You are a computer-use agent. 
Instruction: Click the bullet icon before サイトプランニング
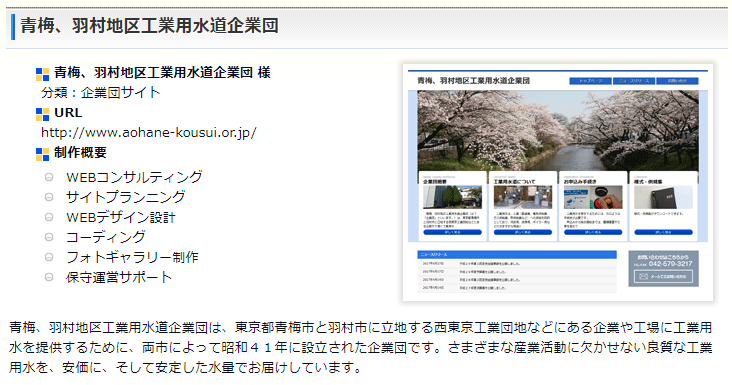pos(49,197)
